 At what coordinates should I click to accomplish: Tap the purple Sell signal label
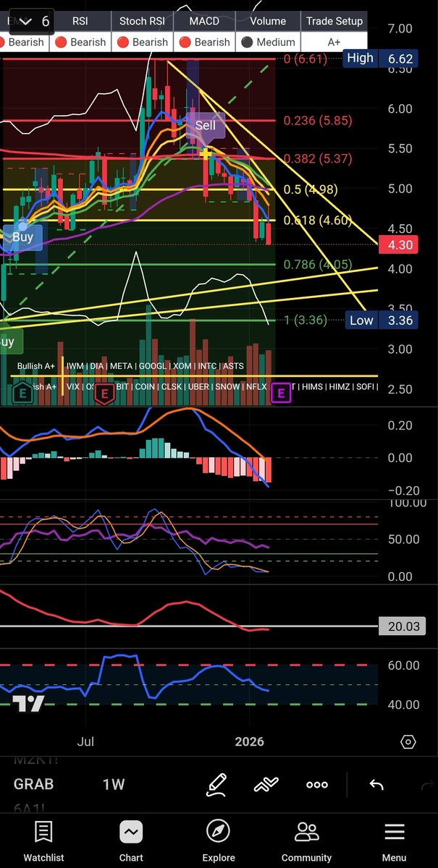[206, 125]
